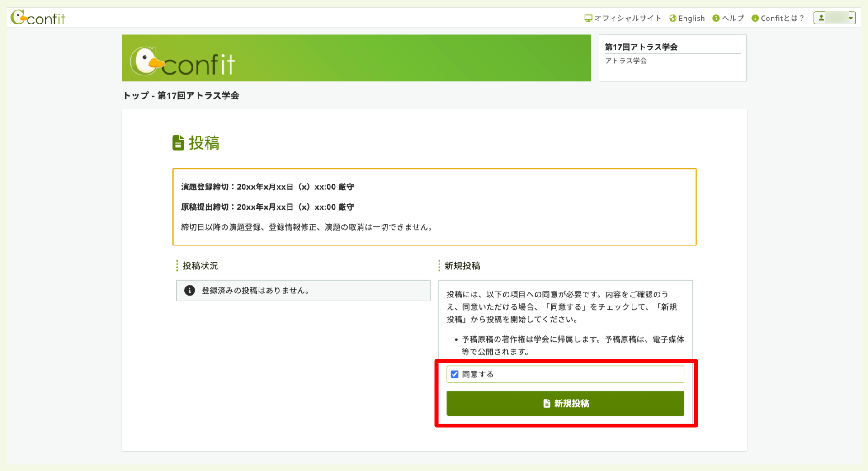868x471 pixels.
Task: Click the monitor icon beside オフィシャルサイト
Action: [x=588, y=18]
